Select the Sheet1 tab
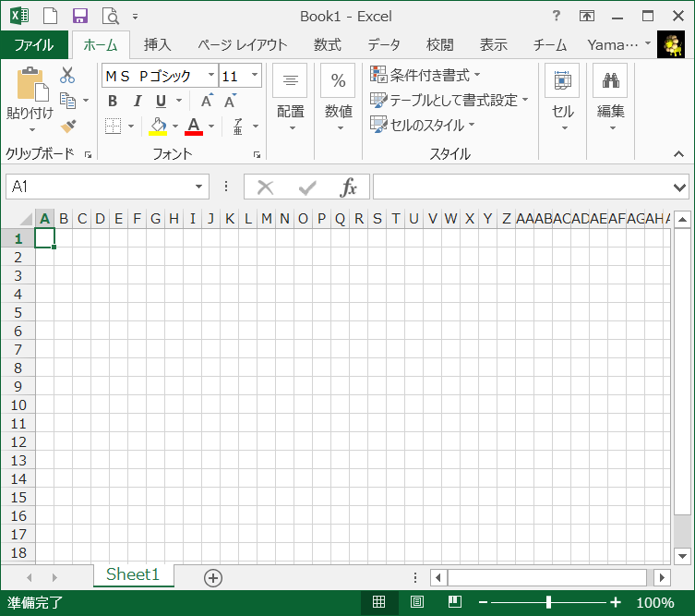 click(x=133, y=574)
